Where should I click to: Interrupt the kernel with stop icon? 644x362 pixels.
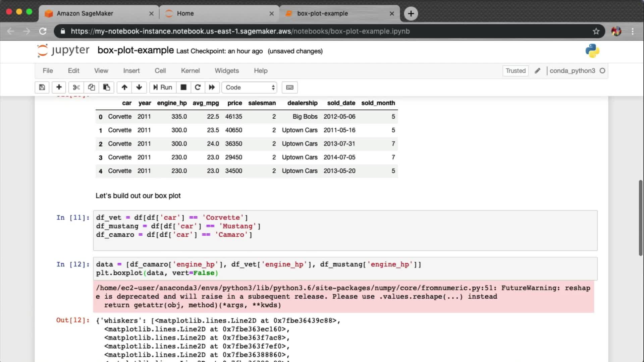pos(183,87)
